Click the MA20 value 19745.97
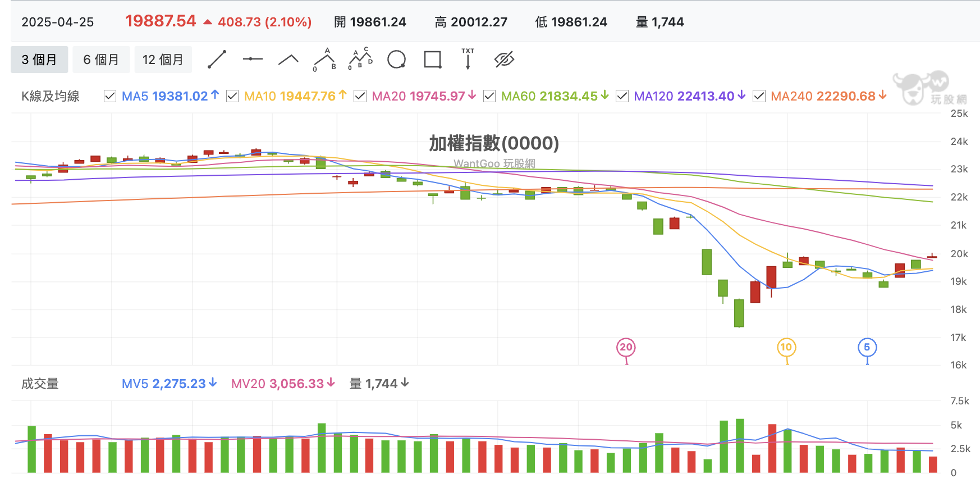 click(437, 96)
